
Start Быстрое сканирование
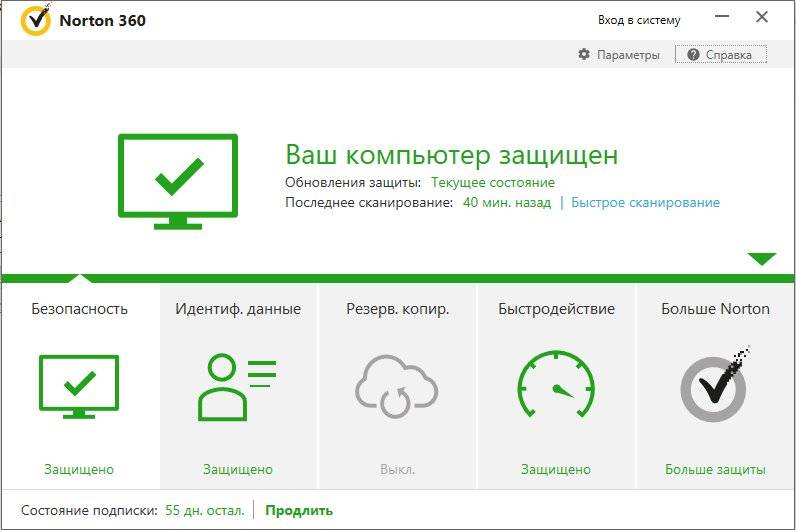click(x=645, y=203)
